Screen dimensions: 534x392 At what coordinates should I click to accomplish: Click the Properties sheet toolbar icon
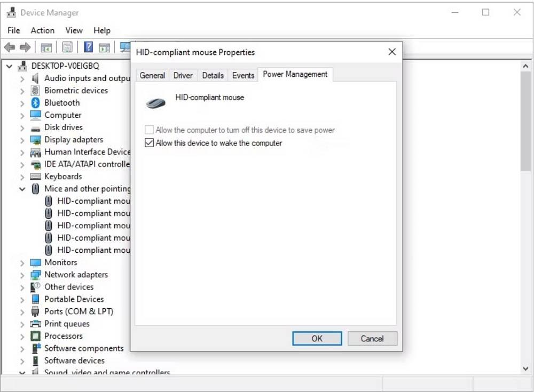tap(67, 47)
